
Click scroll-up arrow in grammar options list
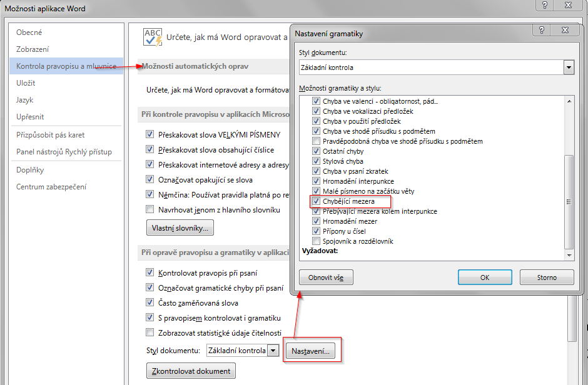coord(569,101)
